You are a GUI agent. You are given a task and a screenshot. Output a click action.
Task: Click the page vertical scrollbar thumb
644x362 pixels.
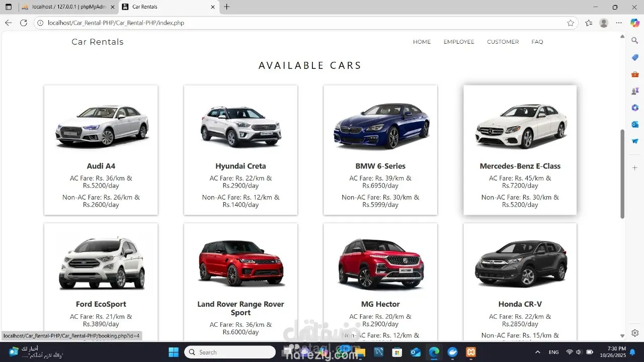tap(622, 173)
